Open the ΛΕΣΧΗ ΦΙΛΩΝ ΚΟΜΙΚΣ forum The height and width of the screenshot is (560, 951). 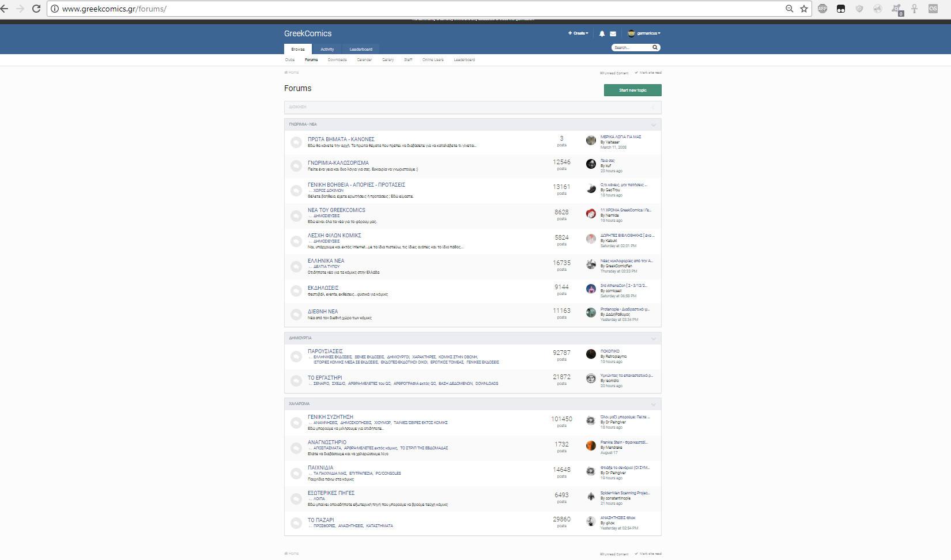(x=334, y=236)
